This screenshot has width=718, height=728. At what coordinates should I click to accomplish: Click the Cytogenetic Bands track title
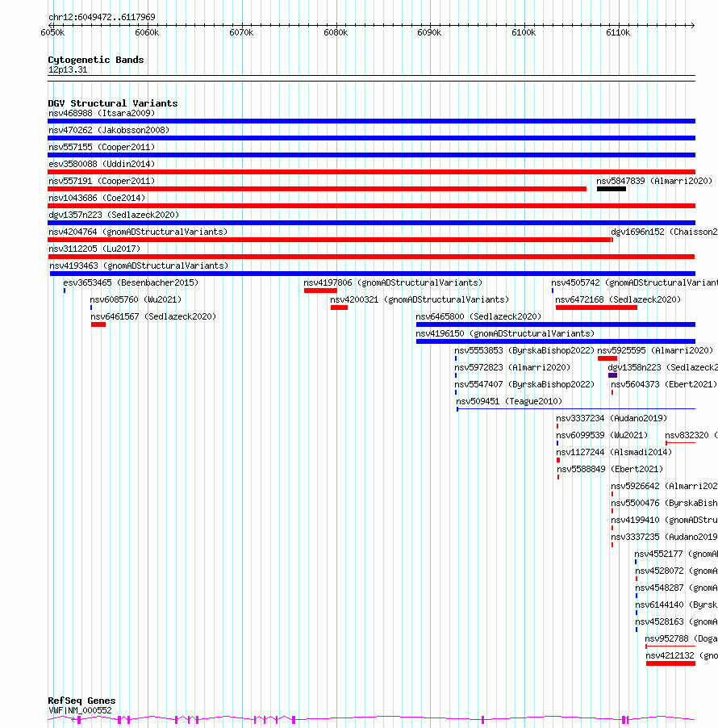[x=96, y=60]
